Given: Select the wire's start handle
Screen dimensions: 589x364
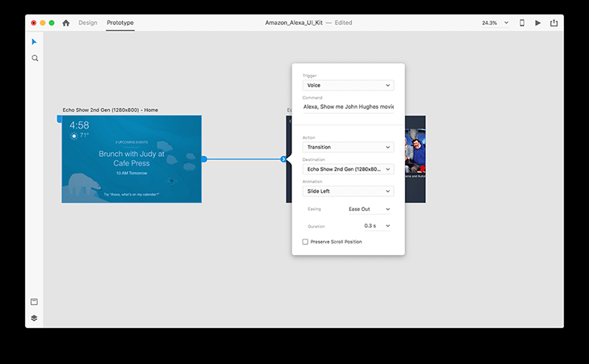Looking at the screenshot, I should 204,159.
